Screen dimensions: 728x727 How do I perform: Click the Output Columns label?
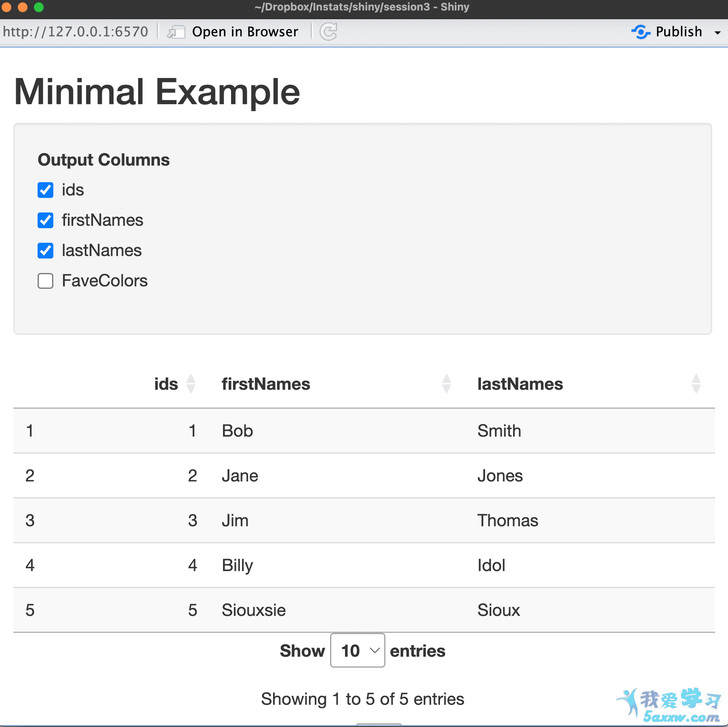point(103,160)
